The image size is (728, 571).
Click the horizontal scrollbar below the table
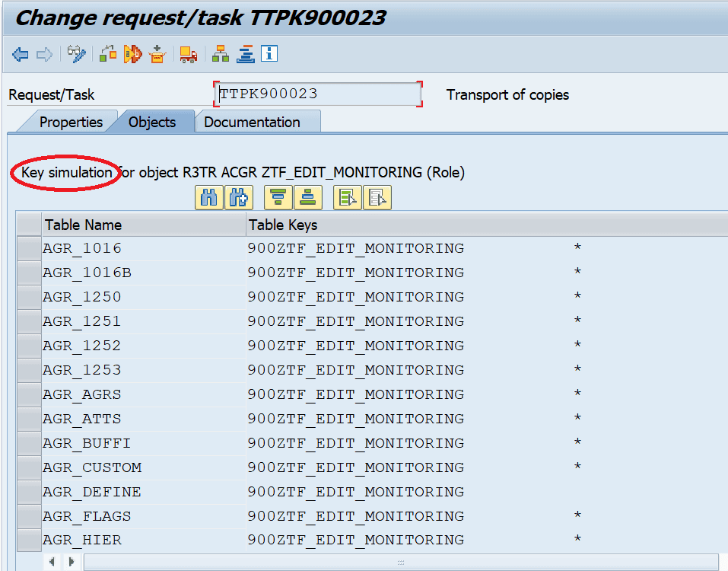click(x=400, y=563)
